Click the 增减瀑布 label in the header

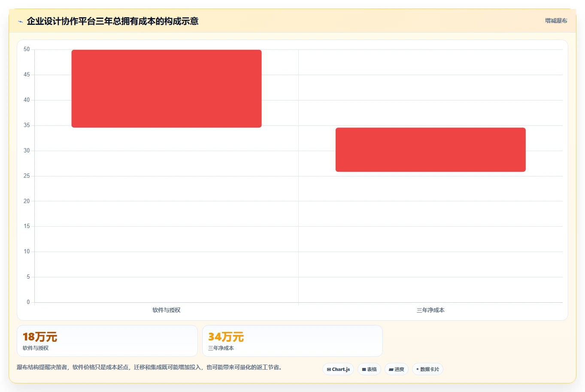point(556,21)
